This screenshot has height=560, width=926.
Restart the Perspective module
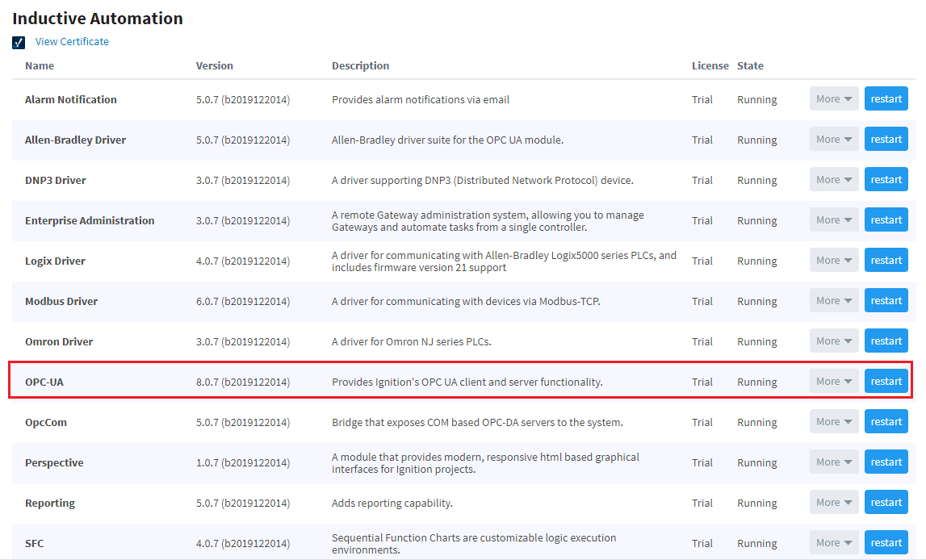click(x=886, y=462)
